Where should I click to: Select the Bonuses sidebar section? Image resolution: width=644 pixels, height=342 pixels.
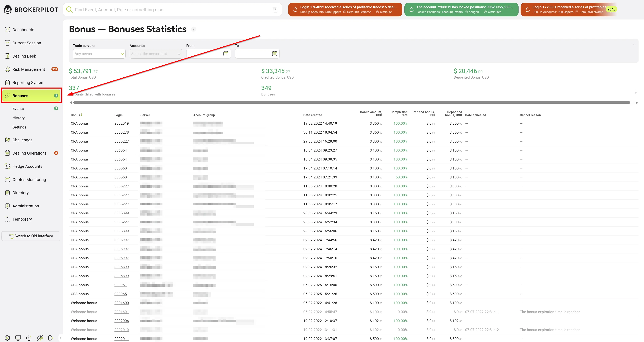tap(31, 96)
